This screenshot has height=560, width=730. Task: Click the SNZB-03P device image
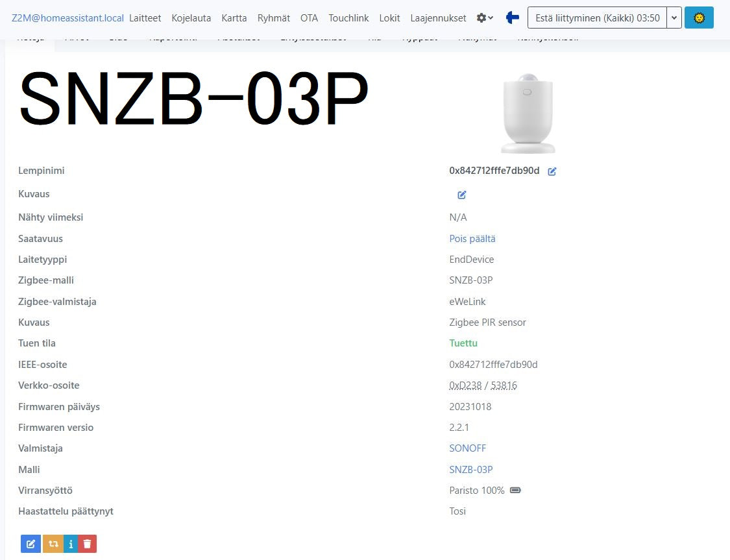528,113
